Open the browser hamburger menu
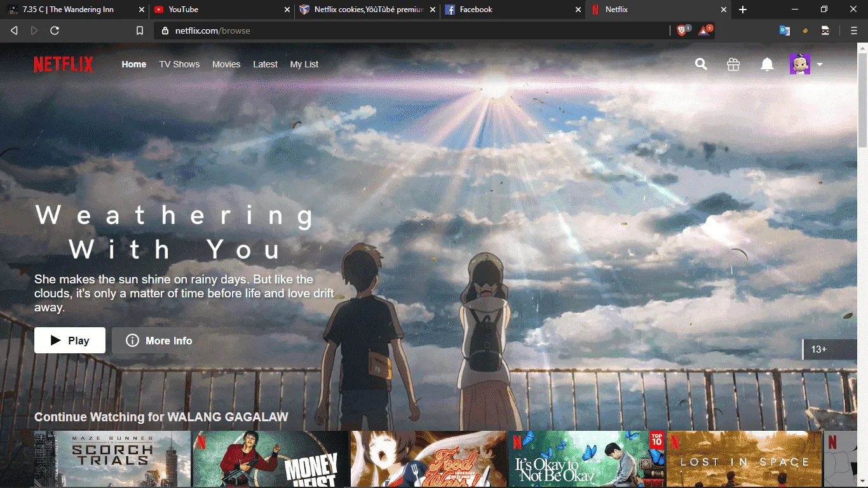The height and width of the screenshot is (488, 868). pyautogui.click(x=854, y=30)
